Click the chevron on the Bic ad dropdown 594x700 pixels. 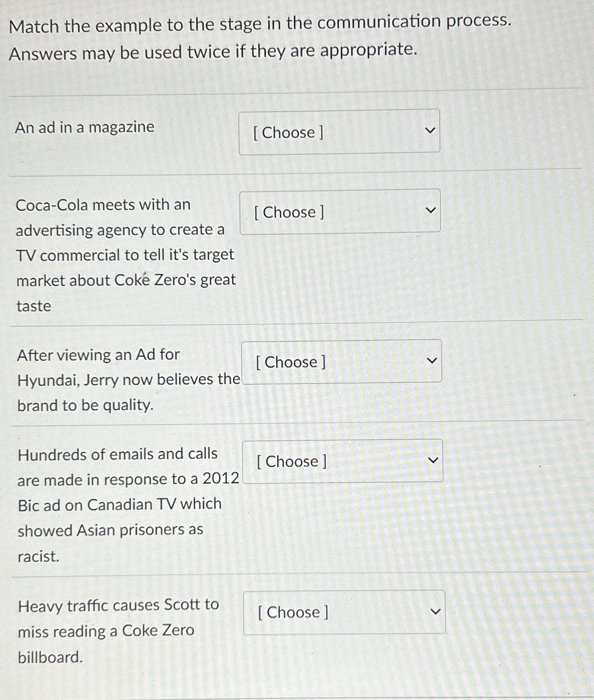[434, 459]
